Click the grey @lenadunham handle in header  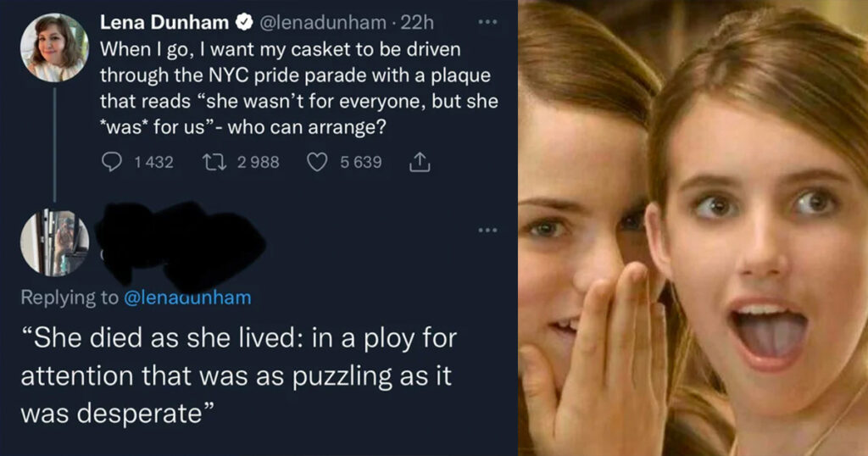tap(322, 22)
